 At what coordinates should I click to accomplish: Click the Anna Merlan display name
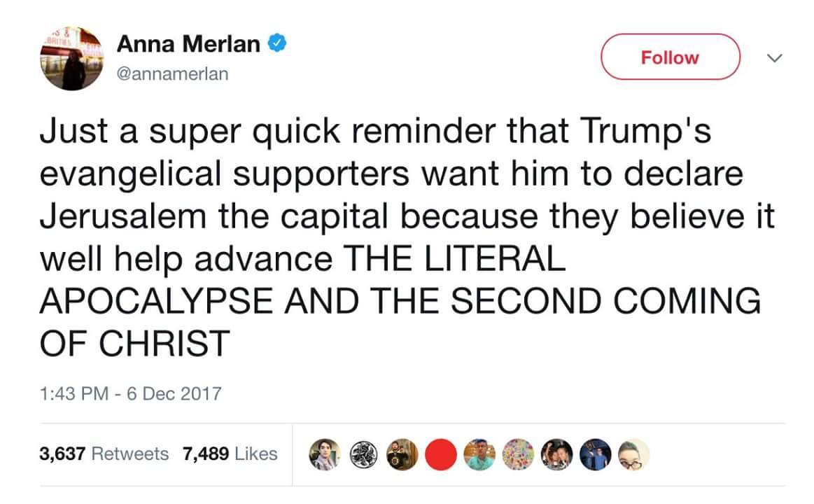tap(189, 44)
